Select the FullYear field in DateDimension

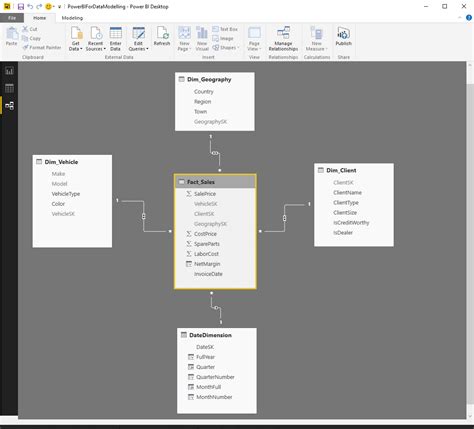[x=206, y=357]
